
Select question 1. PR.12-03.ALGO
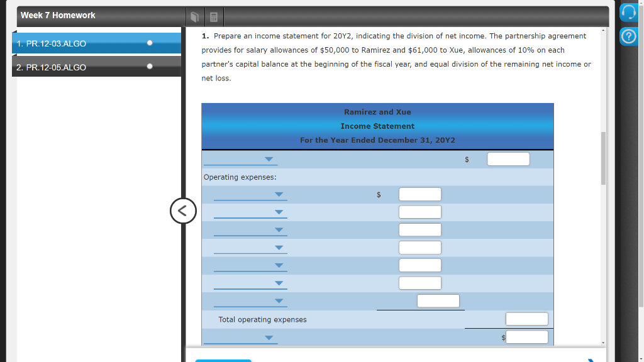[96, 43]
